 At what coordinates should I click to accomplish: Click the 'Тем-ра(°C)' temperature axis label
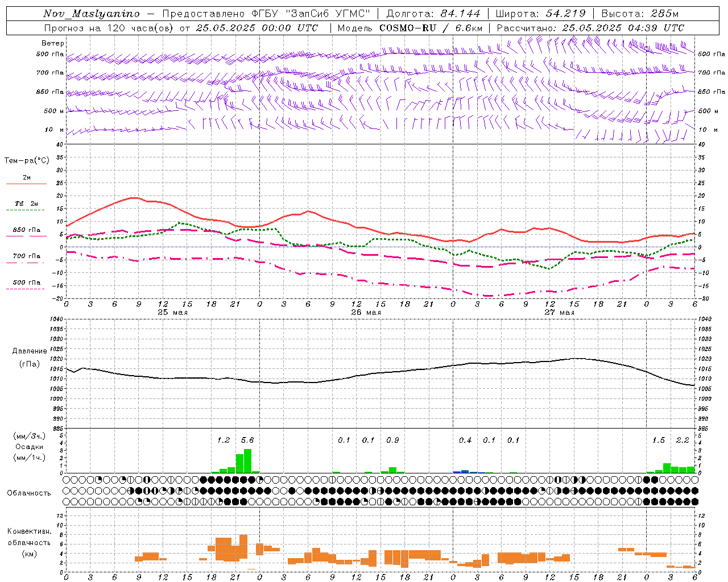click(27, 161)
